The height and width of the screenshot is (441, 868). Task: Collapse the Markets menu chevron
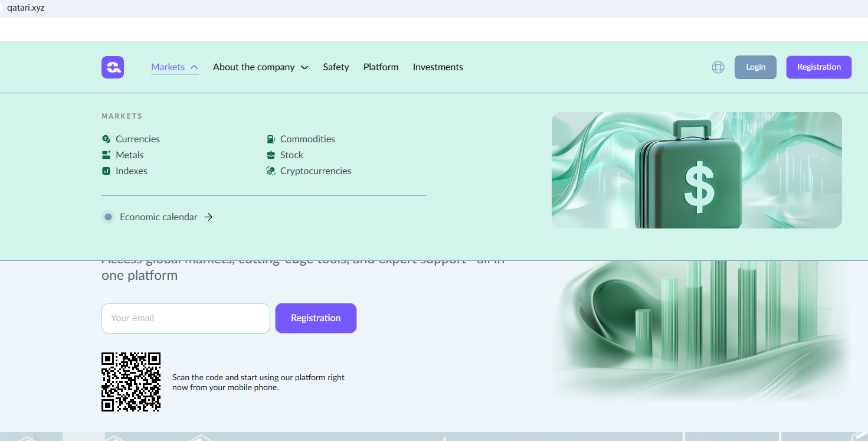pyautogui.click(x=194, y=67)
